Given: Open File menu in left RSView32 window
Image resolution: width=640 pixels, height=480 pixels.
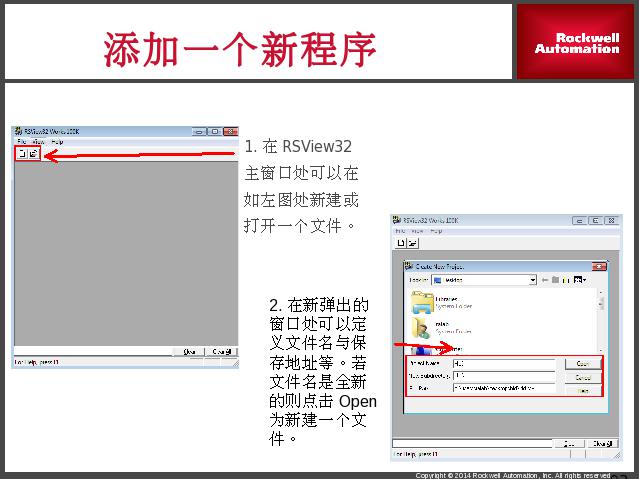Looking at the screenshot, I should 22,142.
